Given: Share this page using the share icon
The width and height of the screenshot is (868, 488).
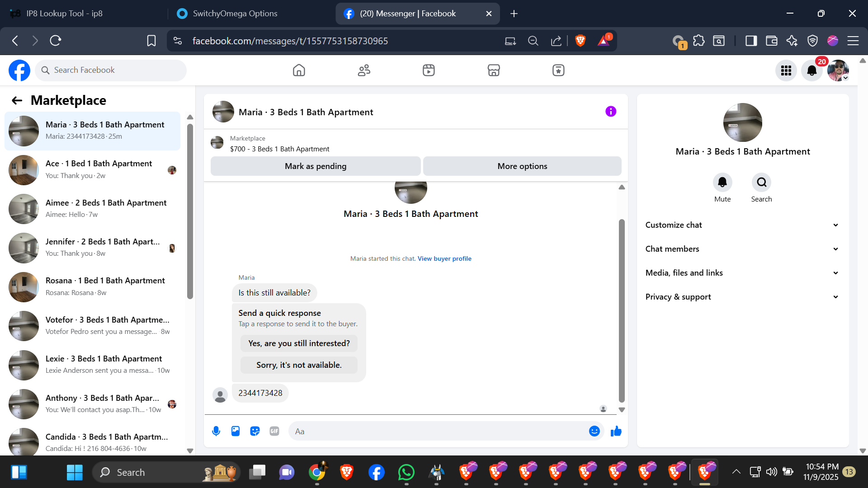Looking at the screenshot, I should (556, 41).
